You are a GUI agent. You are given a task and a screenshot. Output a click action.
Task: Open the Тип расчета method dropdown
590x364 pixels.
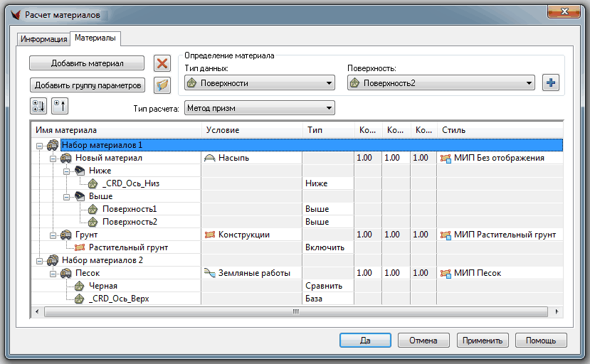pos(259,108)
